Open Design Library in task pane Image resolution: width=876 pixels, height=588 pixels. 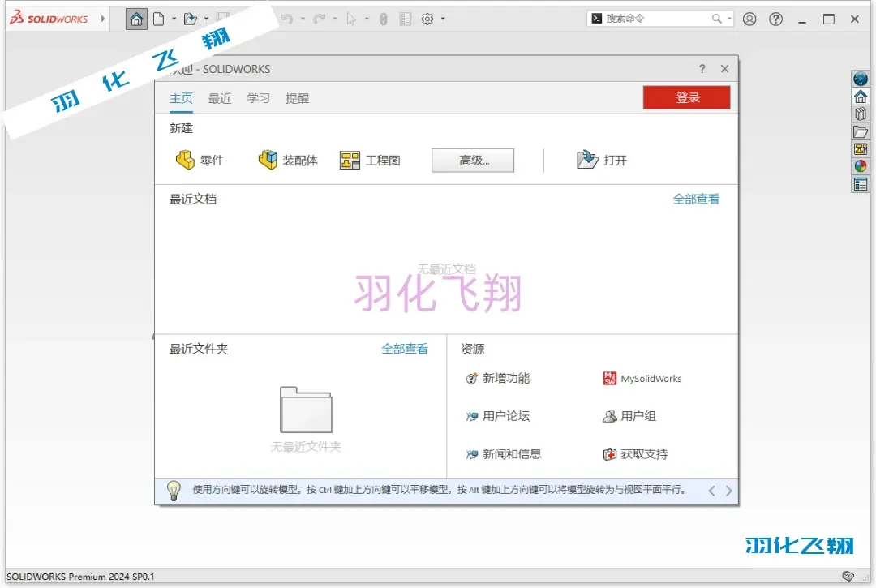[861, 114]
